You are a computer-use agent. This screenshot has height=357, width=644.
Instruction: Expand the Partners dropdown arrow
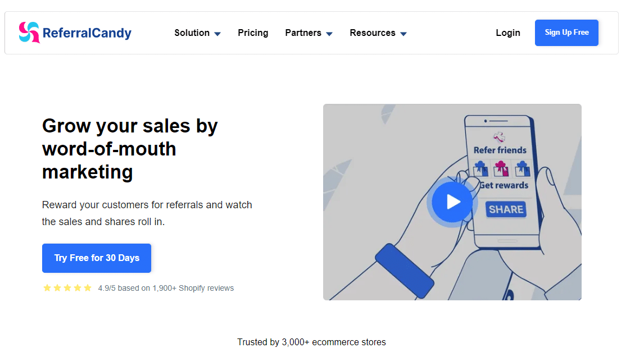point(329,34)
